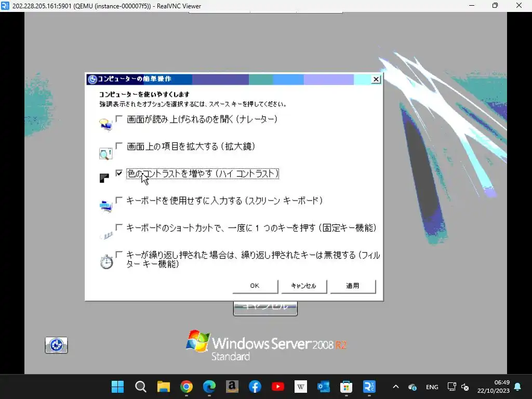Enable the Magnifier (拡大鏡) checkbox
Image resolution: width=532 pixels, height=399 pixels.
119,146
